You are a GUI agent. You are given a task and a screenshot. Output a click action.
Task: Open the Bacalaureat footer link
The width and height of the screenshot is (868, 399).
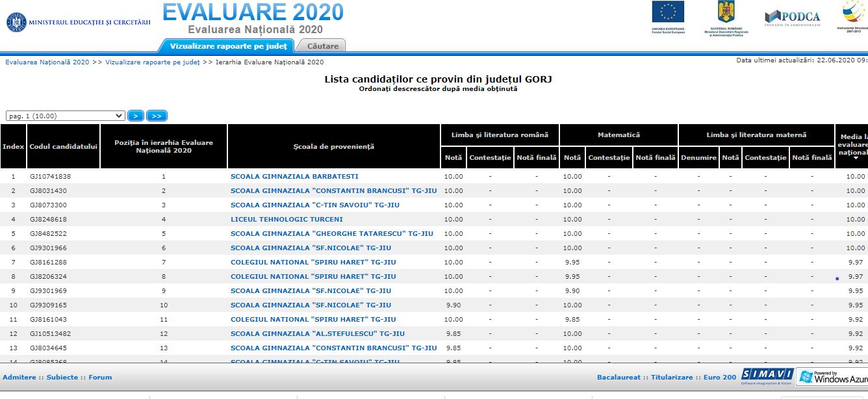619,377
